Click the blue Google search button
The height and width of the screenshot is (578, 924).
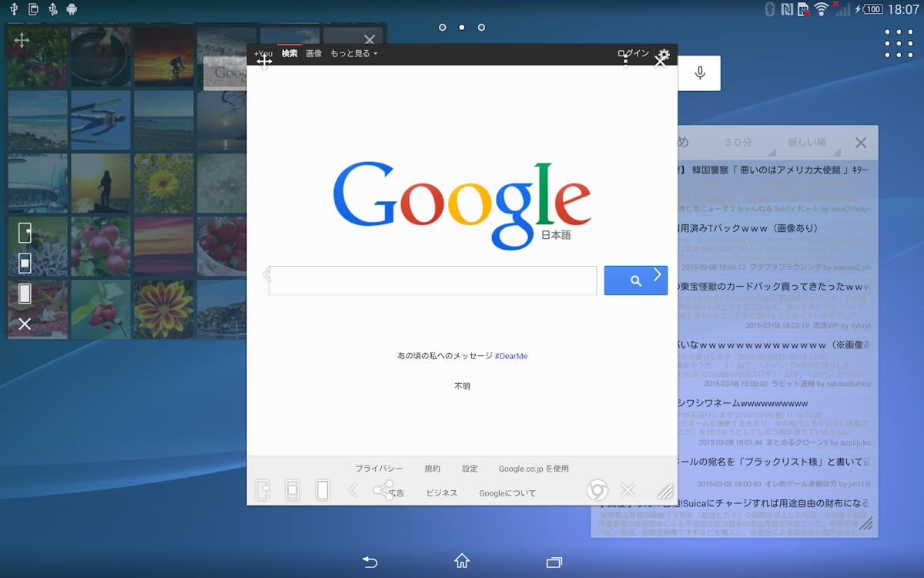pos(635,281)
